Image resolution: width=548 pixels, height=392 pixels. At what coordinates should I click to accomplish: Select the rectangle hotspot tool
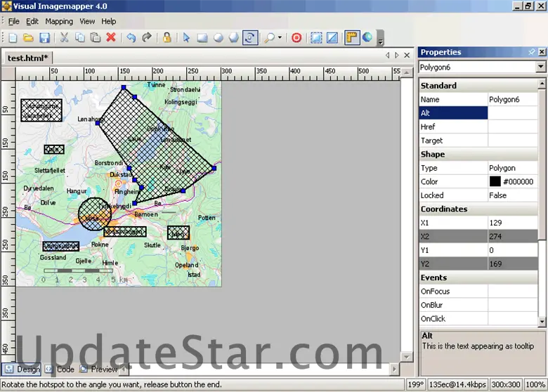[202, 37]
